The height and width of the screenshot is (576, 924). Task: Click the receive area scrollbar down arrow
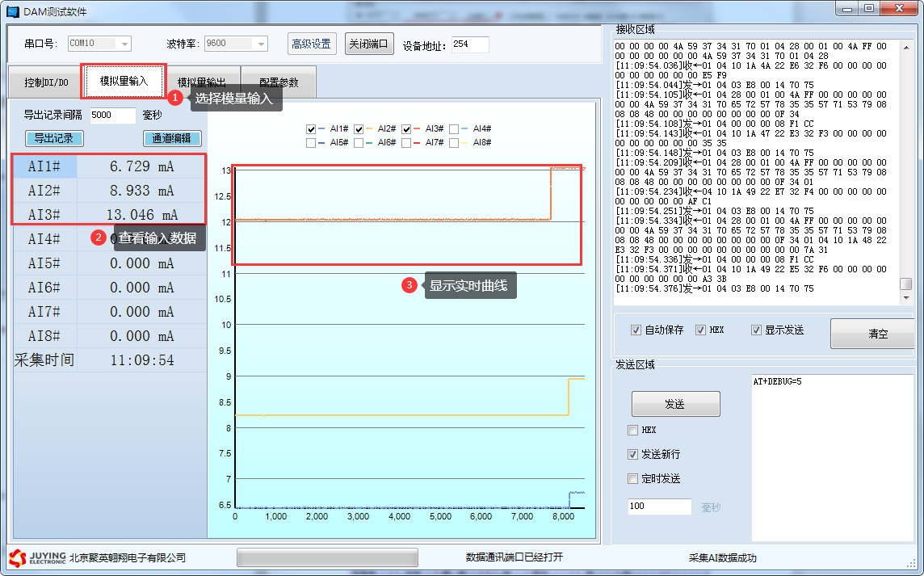click(x=906, y=299)
